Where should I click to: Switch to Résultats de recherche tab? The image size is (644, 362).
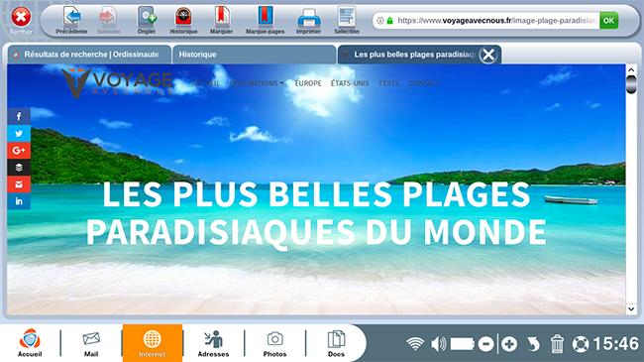tap(89, 55)
